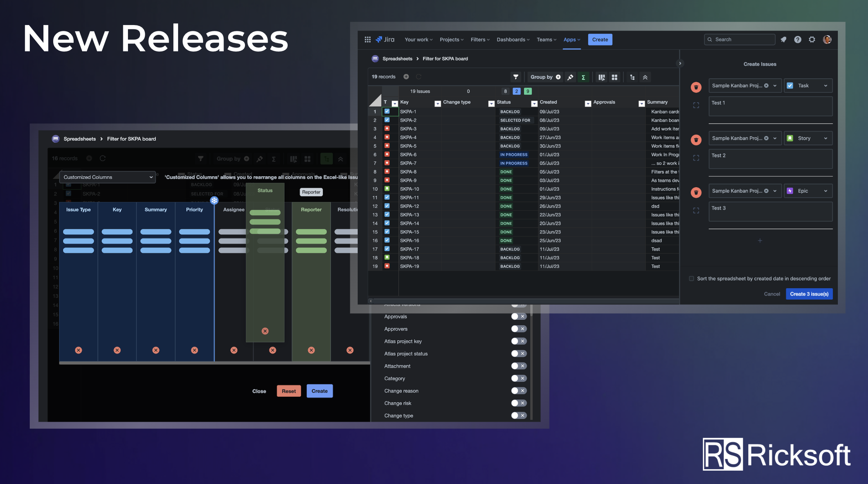Click the four-square grid view icon
This screenshot has height=484, width=868.
614,77
